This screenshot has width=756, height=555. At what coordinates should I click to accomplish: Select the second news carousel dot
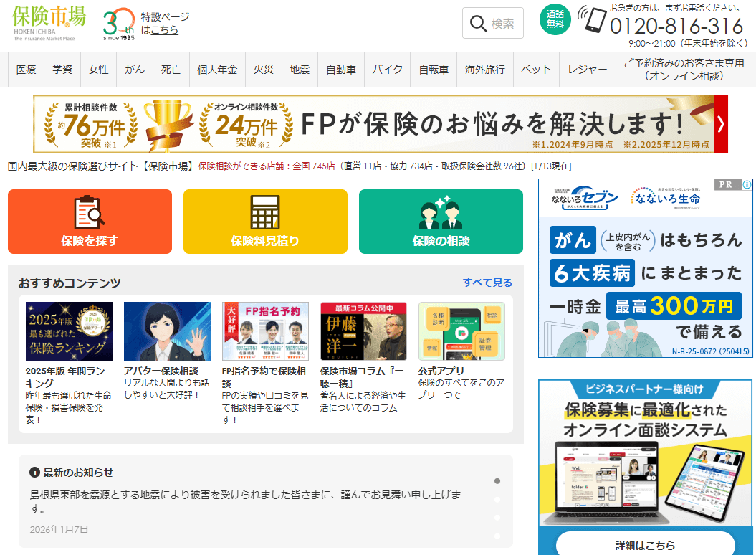click(x=497, y=499)
